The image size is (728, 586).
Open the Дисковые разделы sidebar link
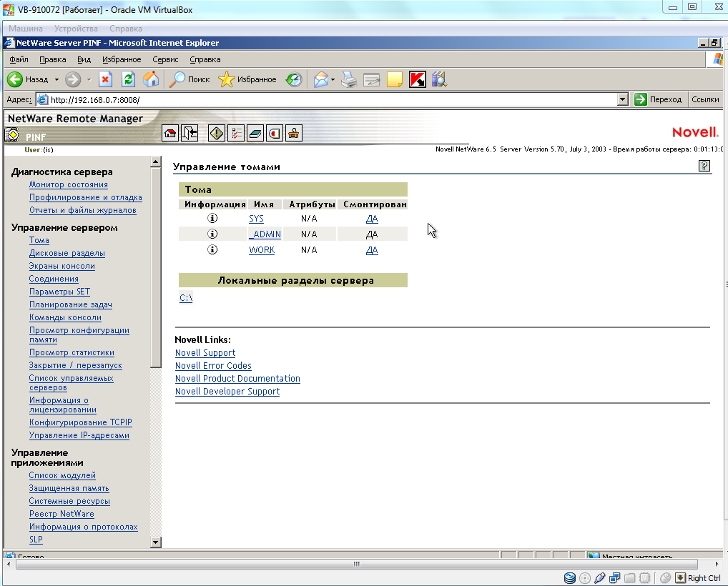pos(67,253)
